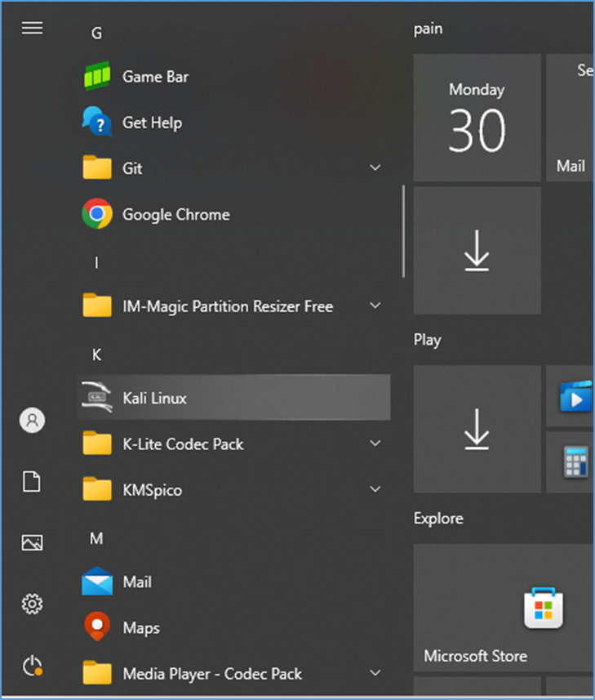595x700 pixels.
Task: Click K-Lite Codec Pack folder icon
Action: [97, 444]
